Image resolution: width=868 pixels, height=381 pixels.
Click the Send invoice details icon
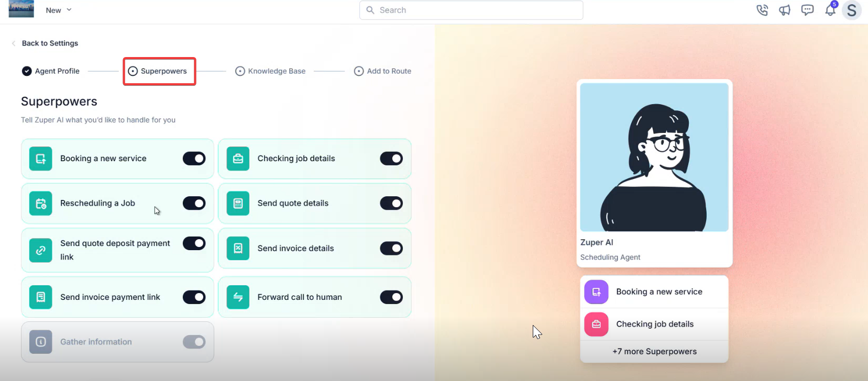[238, 249]
